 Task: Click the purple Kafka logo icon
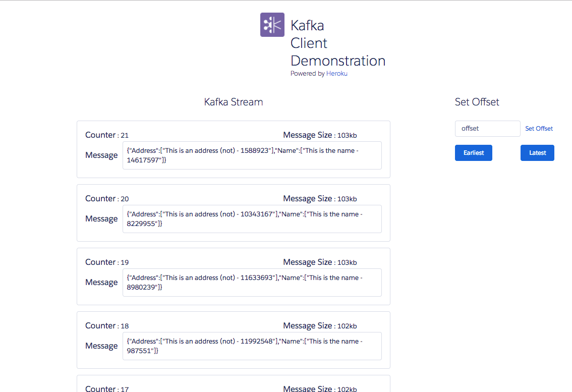coord(272,25)
